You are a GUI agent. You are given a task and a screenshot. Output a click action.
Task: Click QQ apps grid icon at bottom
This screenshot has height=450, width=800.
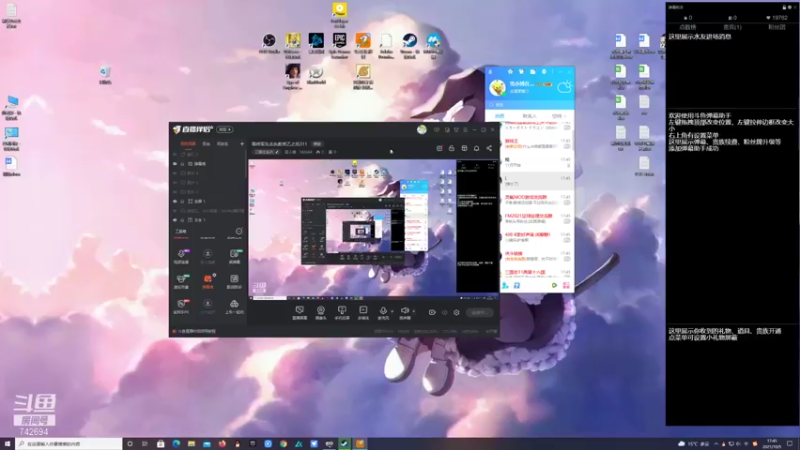566,286
